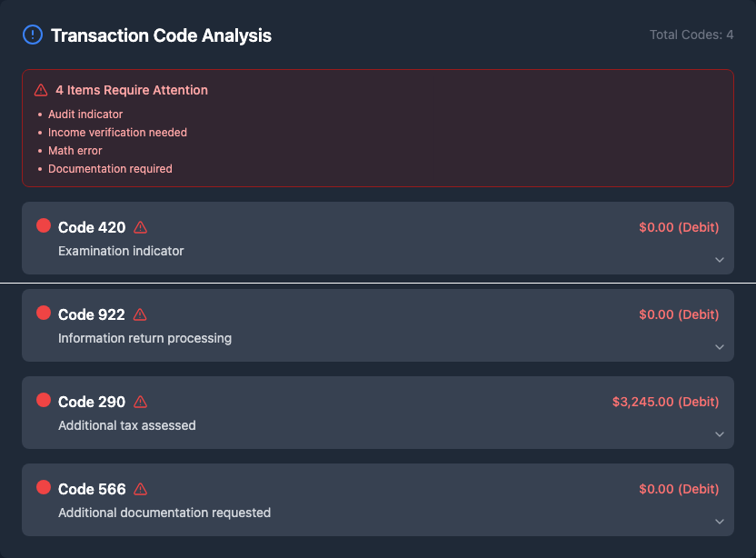Click the warning triangle next to Code 566
This screenshot has height=558, width=756.
[x=140, y=489]
